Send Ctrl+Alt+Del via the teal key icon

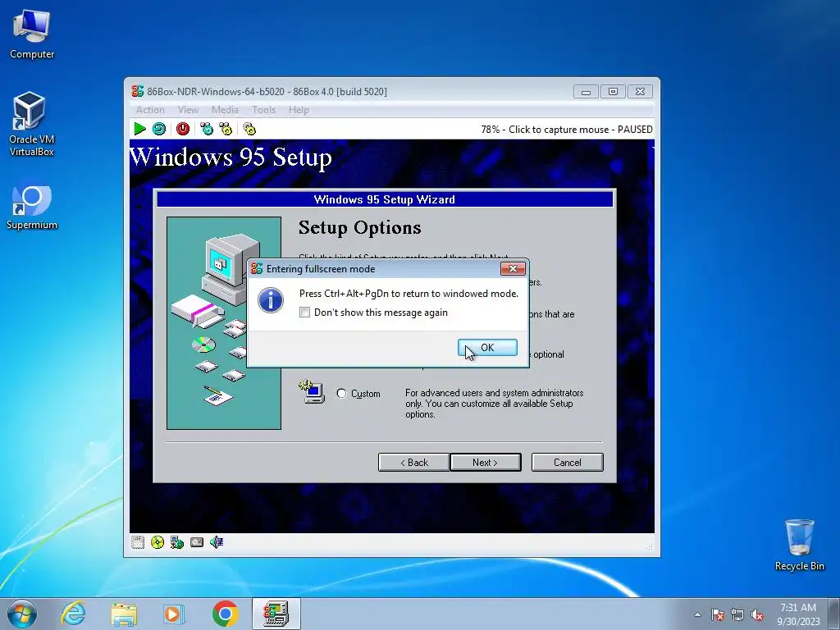(206, 129)
